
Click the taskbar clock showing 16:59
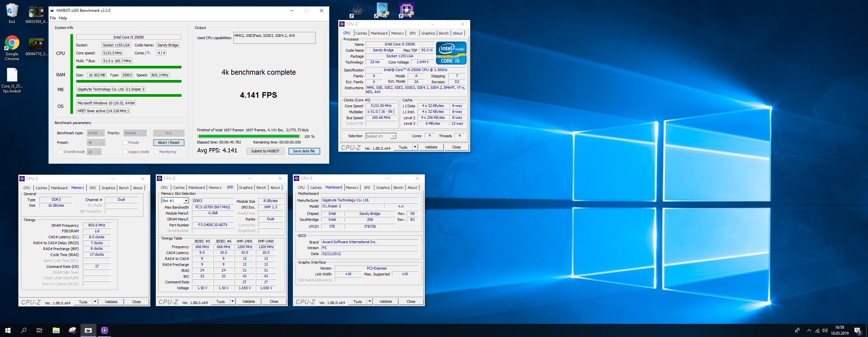[840, 330]
